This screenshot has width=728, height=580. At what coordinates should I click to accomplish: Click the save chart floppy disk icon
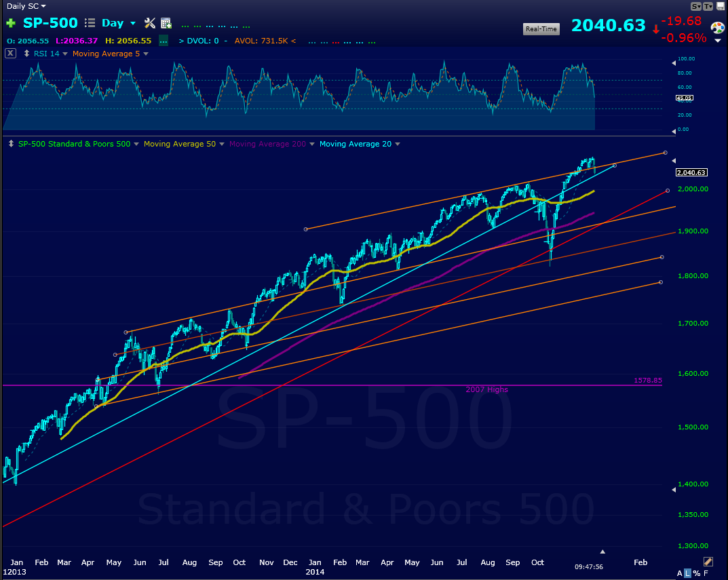tap(721, 6)
